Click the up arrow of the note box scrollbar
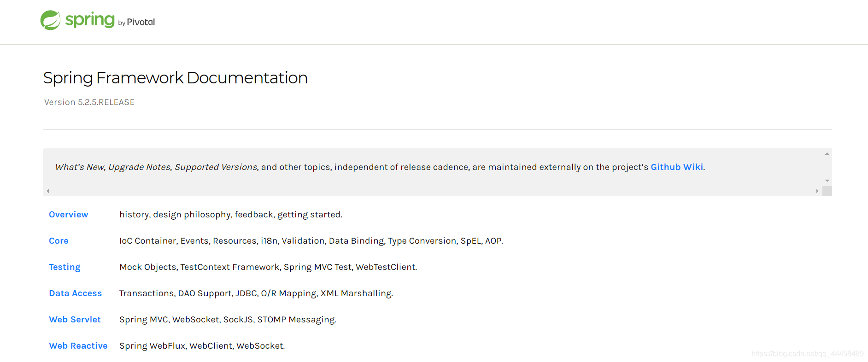 [x=827, y=154]
